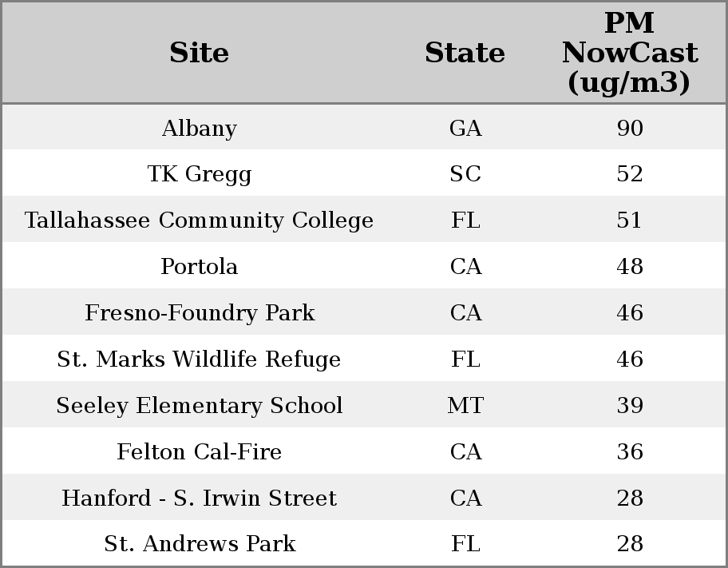
Task: Select the PM NowCast value 52
Action: coord(630,174)
